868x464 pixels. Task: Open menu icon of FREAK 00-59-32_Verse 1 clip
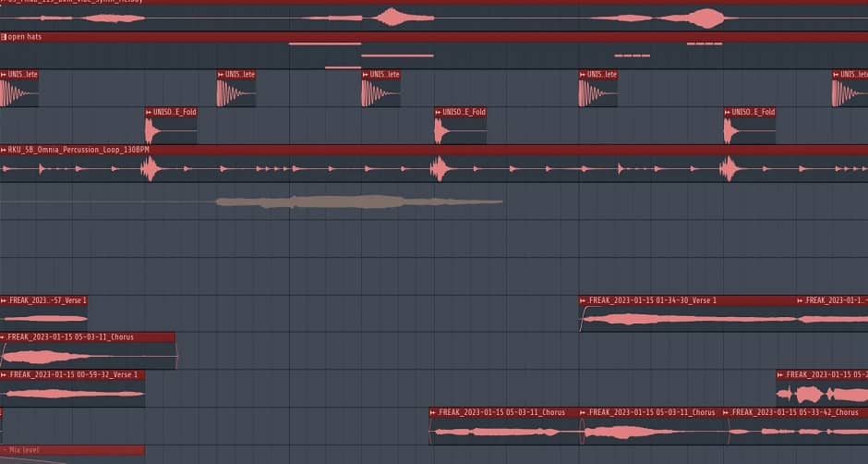tap(5, 374)
